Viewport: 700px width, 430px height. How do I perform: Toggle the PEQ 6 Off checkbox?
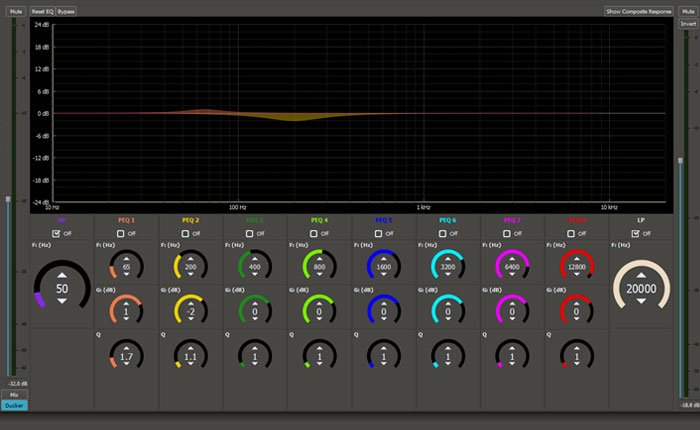click(x=442, y=234)
